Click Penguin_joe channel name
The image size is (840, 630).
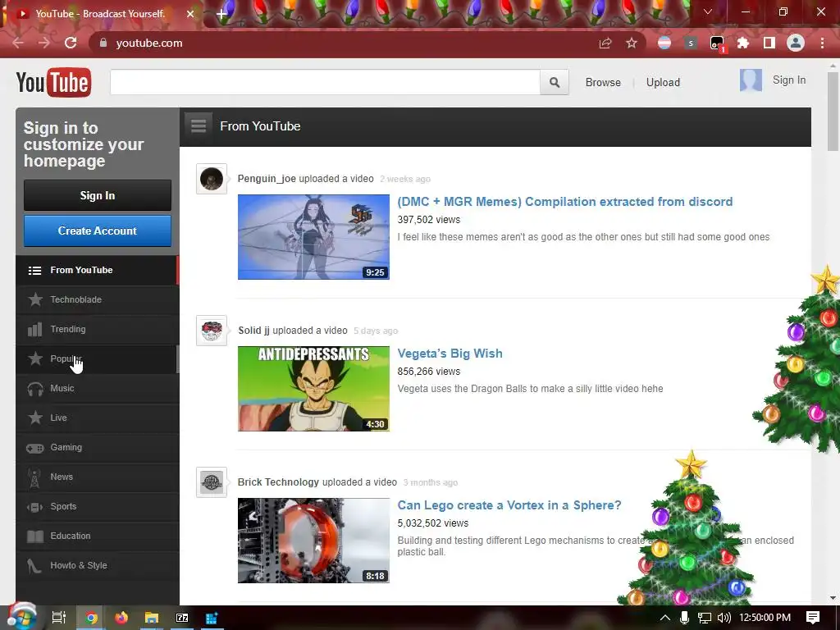(x=267, y=179)
